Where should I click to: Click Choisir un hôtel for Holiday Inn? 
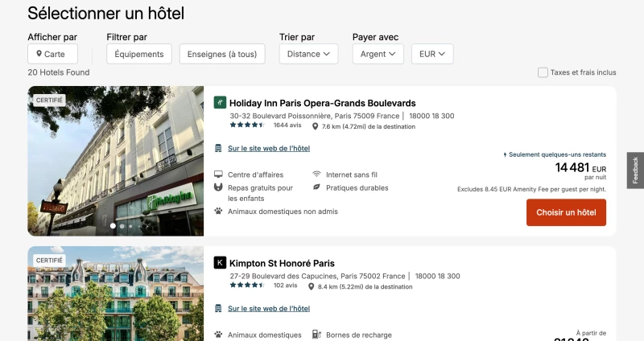566,212
